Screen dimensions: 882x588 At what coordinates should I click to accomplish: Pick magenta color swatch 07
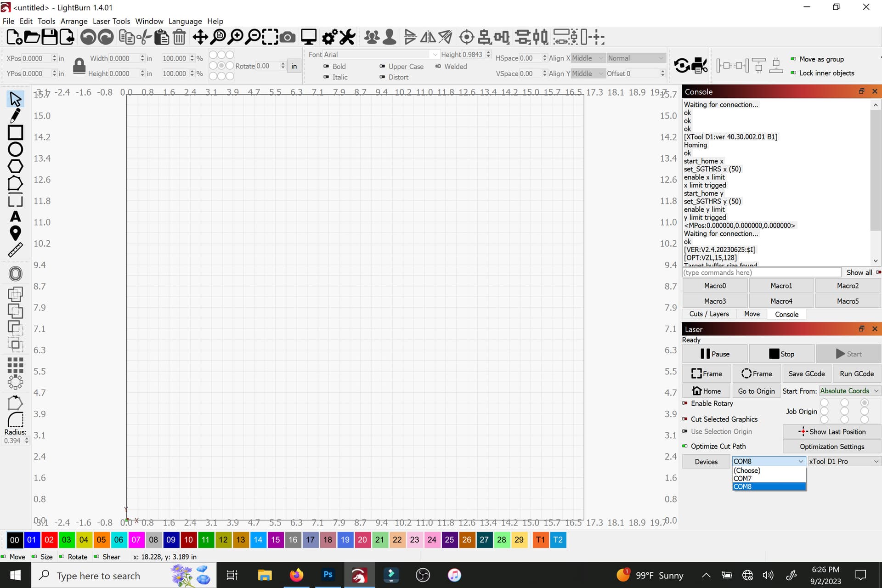click(136, 540)
